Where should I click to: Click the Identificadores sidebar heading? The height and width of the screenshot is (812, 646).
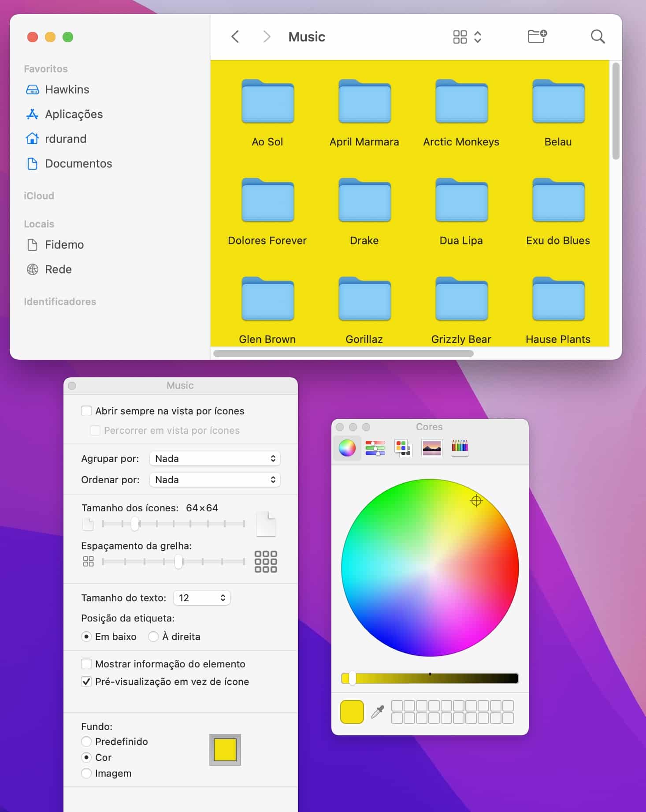pos(60,302)
